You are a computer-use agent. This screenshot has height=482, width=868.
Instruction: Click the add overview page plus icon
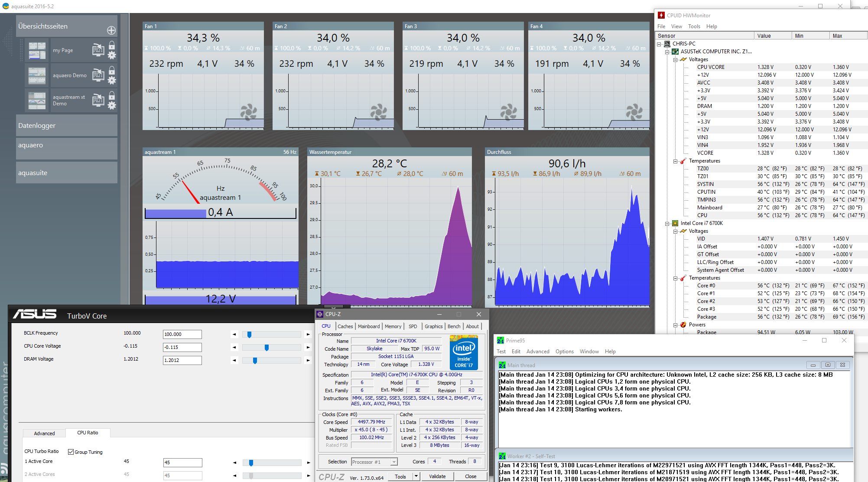[111, 30]
